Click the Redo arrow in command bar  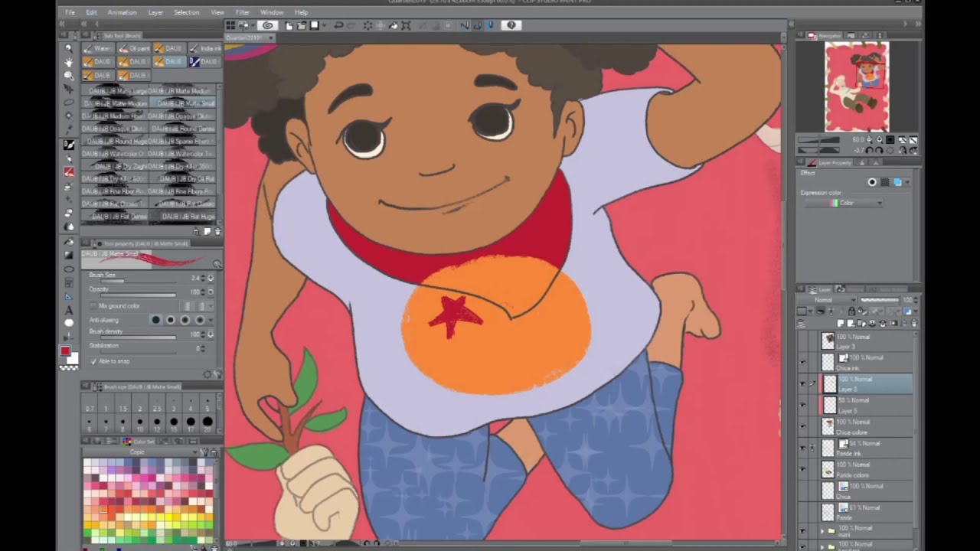[x=351, y=25]
